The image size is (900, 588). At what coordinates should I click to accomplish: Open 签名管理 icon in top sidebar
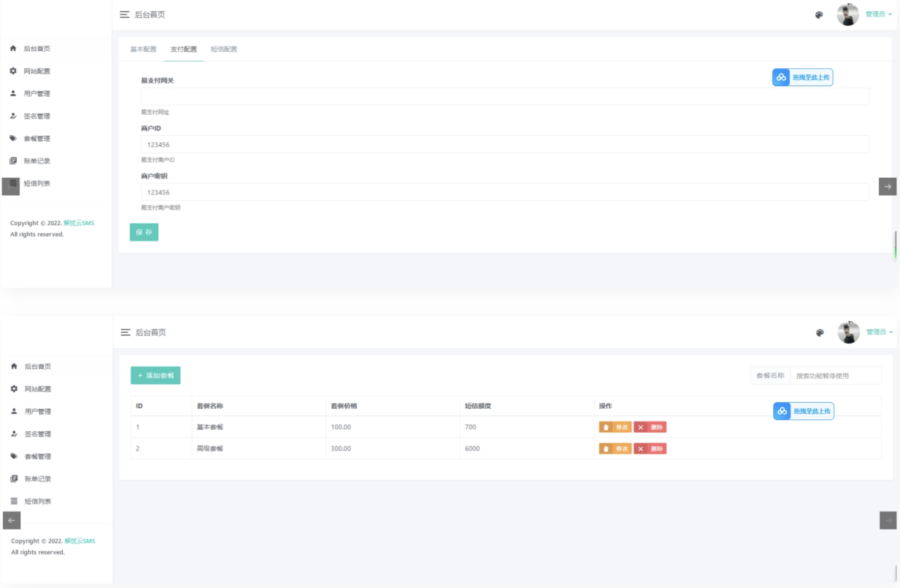[x=13, y=115]
